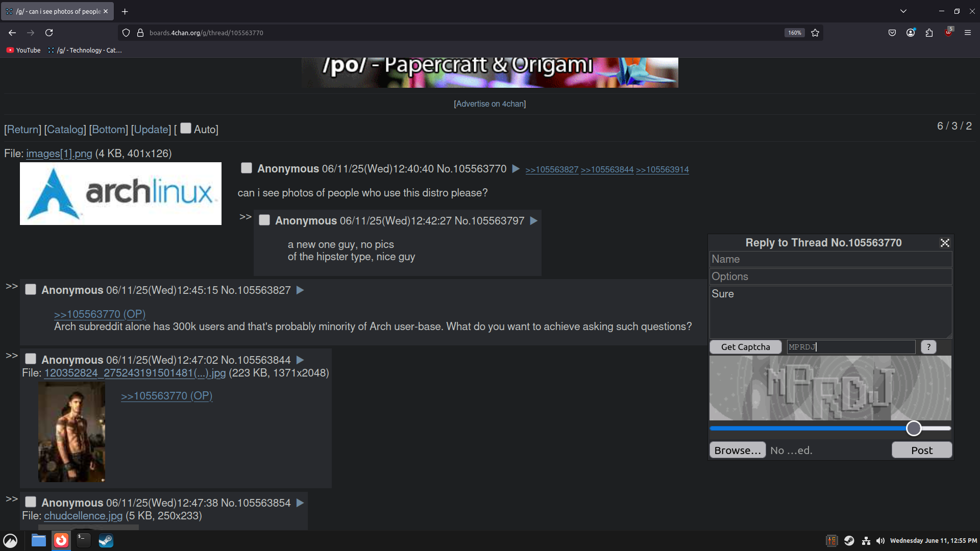Tick the checkbox on post No.105563770

click(x=247, y=168)
